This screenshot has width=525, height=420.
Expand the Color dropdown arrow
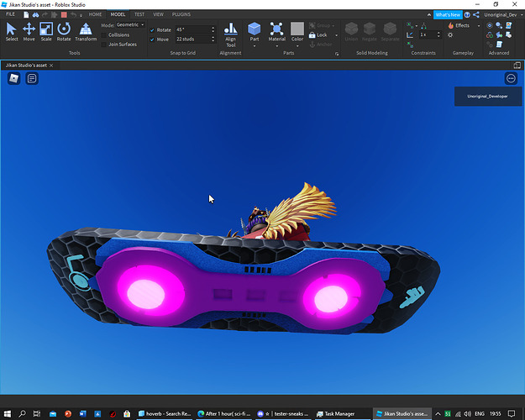click(297, 45)
